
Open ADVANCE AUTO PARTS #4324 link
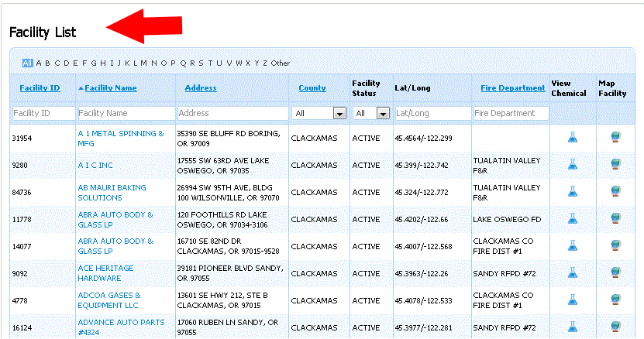[121, 327]
